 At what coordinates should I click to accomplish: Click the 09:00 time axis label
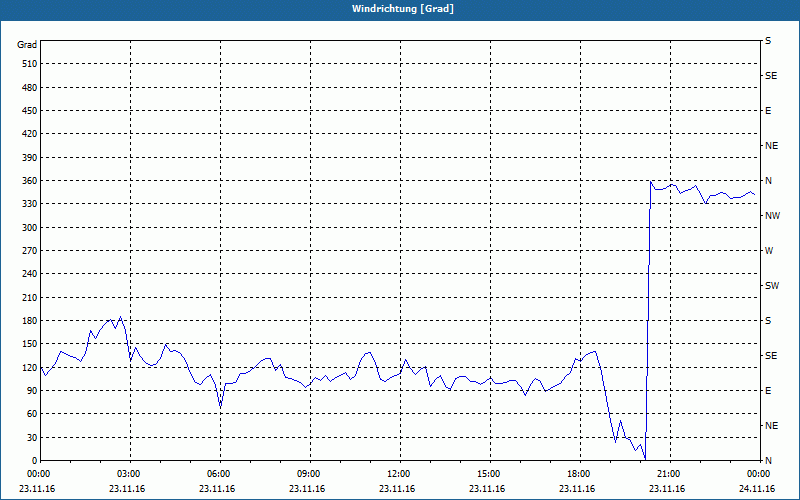pos(310,474)
